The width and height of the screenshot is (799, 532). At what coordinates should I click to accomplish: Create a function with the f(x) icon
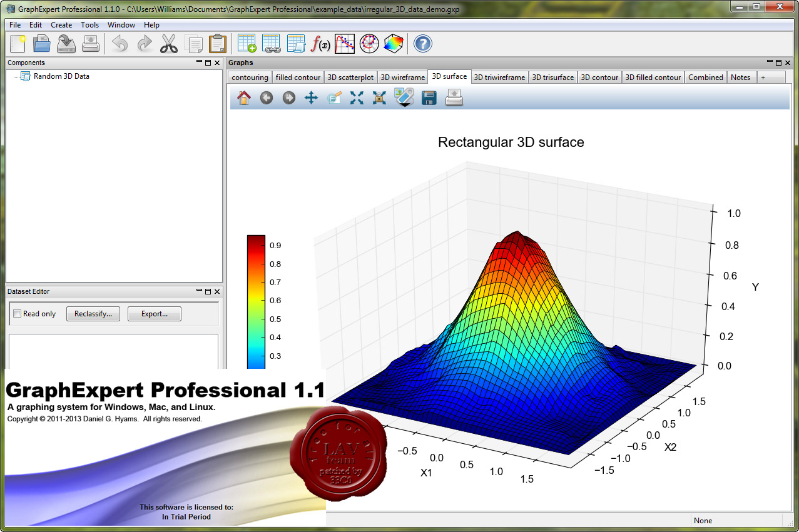[x=320, y=44]
